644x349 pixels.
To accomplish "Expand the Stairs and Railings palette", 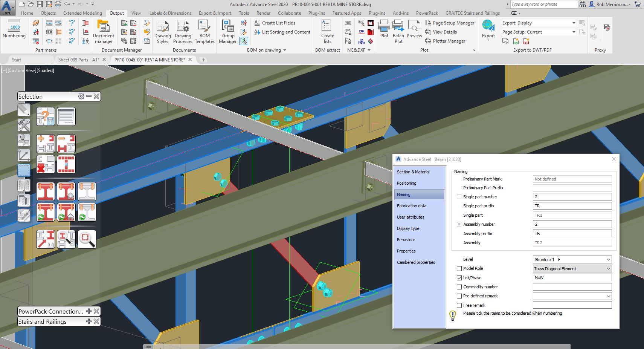I will point(89,321).
